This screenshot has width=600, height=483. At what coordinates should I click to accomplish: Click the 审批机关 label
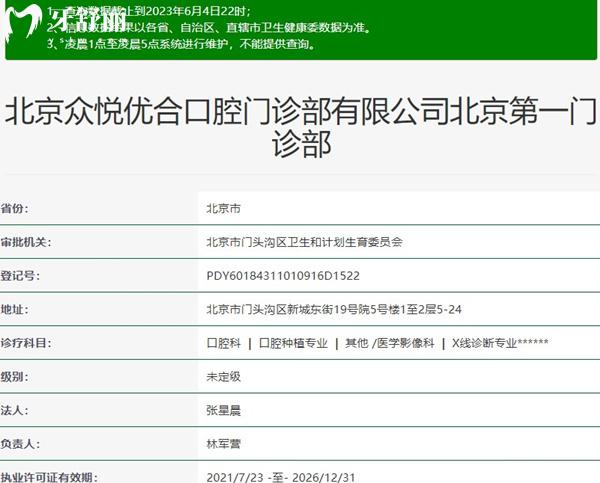point(26,242)
